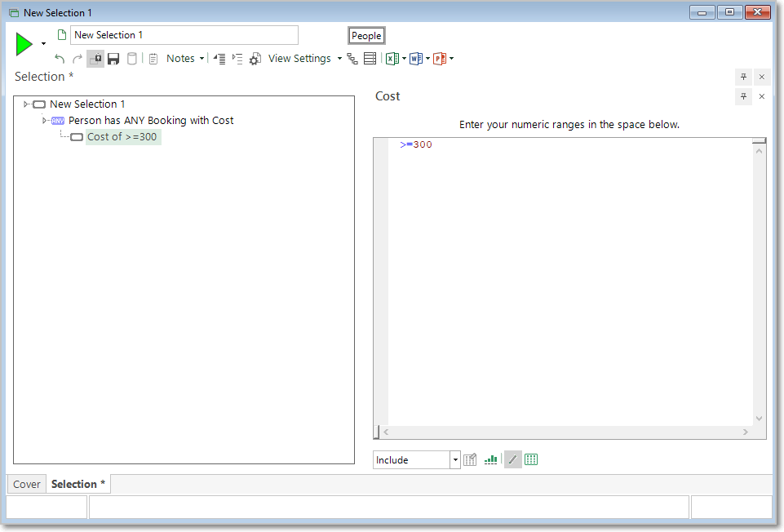Click the down arrow of the vertical scrollbar
Viewport: 784px width, 532px height.
pos(759,419)
